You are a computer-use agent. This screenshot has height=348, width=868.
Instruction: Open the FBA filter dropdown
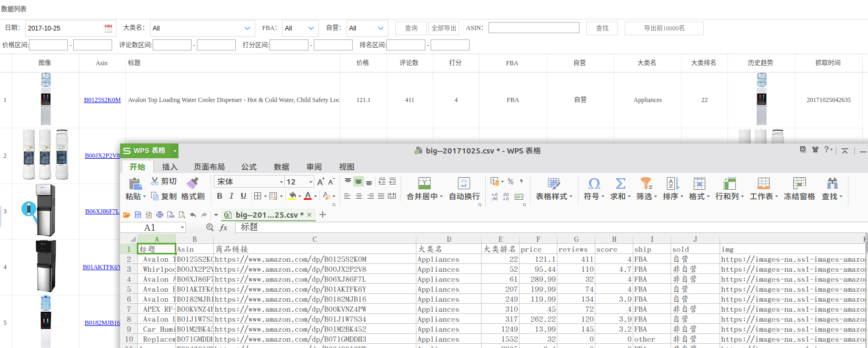point(311,28)
